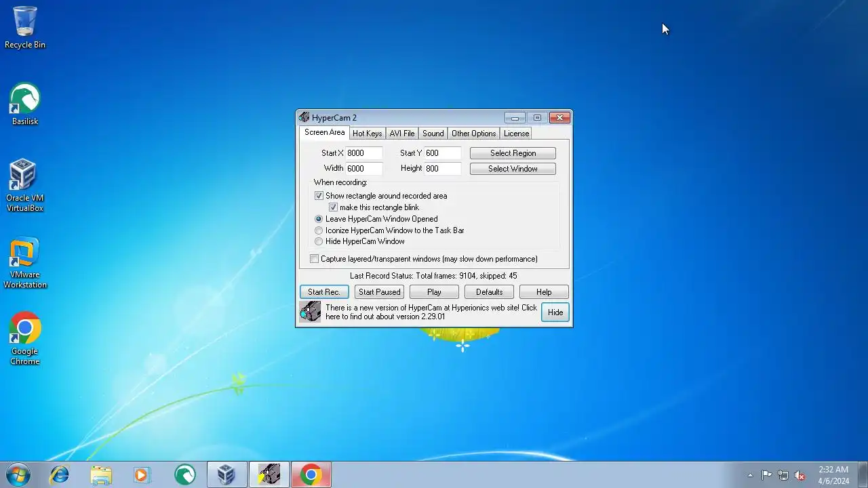The width and height of the screenshot is (868, 488).
Task: Click the Start Y input field
Action: (443, 153)
